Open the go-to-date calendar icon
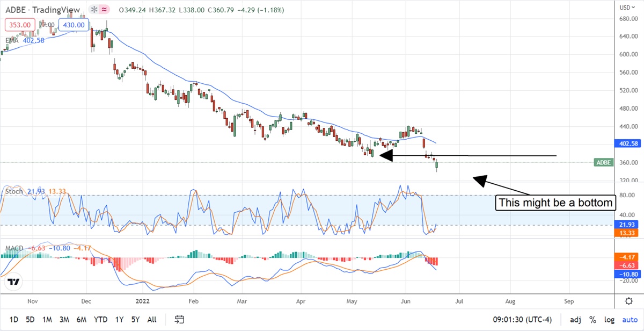 click(179, 320)
